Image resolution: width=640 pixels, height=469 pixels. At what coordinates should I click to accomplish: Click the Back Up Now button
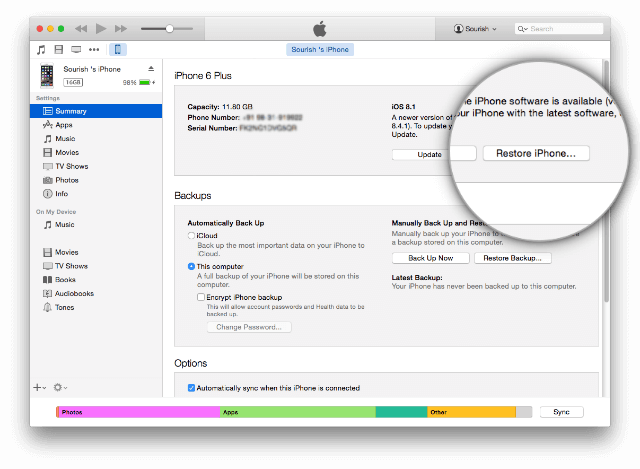[431, 258]
